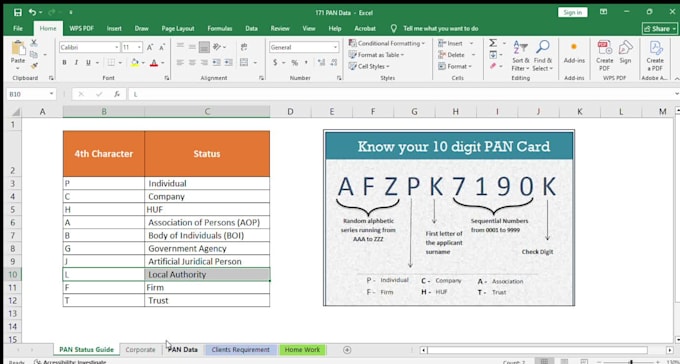
Task: Open the Insert cells dropdown
Action: point(471,43)
